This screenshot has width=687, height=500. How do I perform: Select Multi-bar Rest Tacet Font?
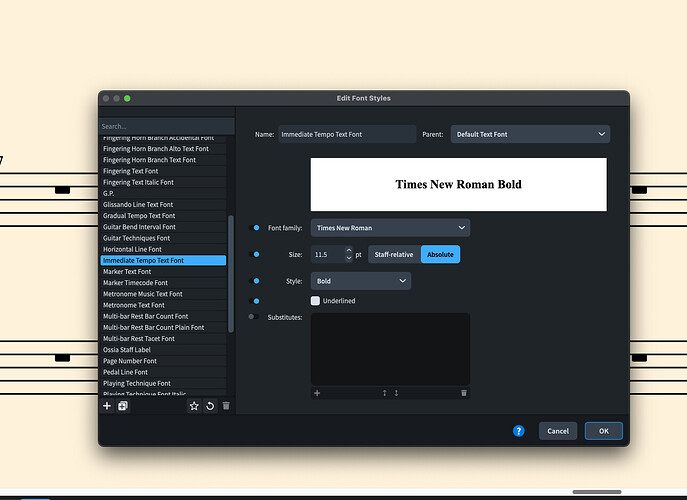click(163, 339)
